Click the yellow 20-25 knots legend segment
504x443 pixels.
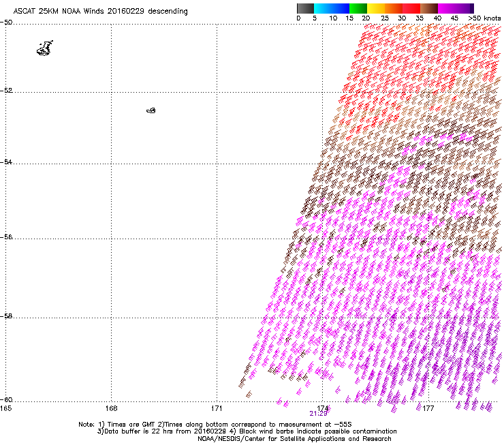(376, 8)
